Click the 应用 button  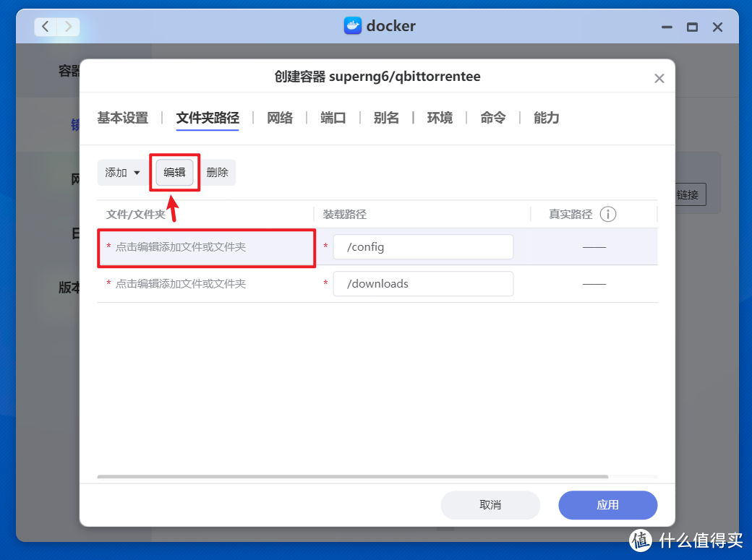pos(607,505)
